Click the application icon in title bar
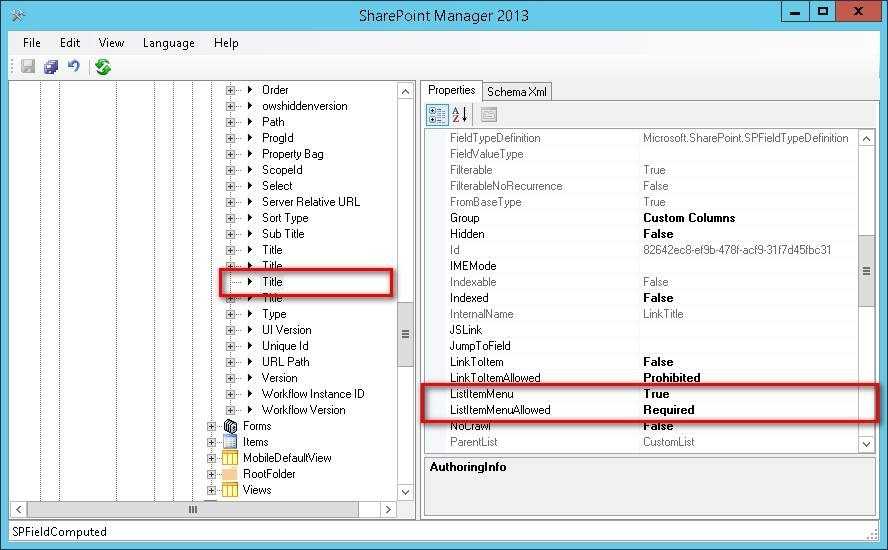The image size is (888, 550). point(18,15)
